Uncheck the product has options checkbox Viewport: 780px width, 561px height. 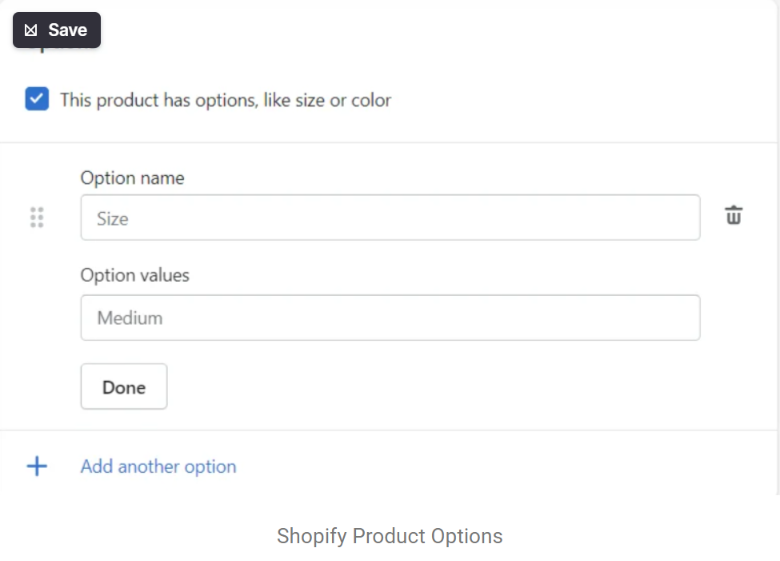tap(37, 98)
